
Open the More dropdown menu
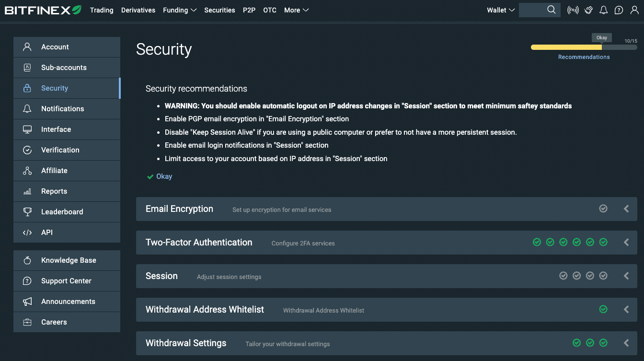(x=296, y=10)
